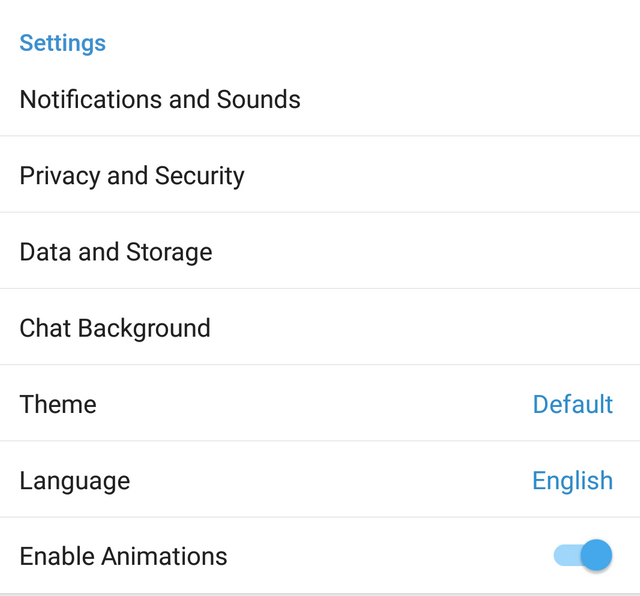The height and width of the screenshot is (596, 640).
Task: Go to Data and Storage
Action: [116, 252]
